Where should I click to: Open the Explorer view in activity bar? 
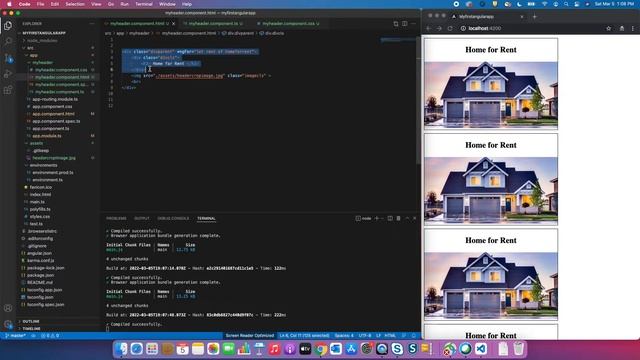(x=8, y=26)
